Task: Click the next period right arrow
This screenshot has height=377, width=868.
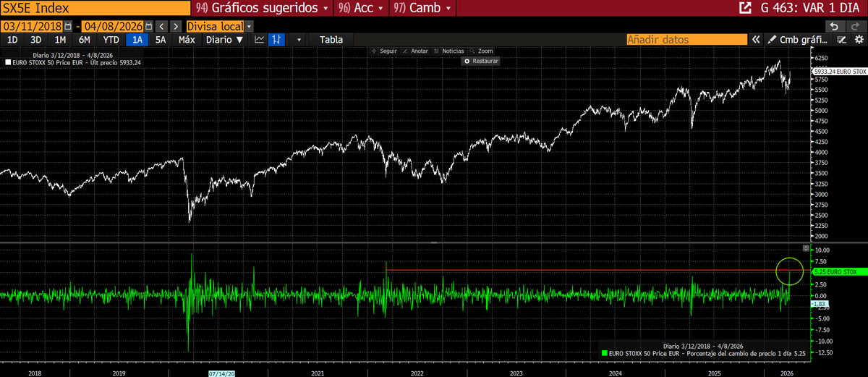Action: pyautogui.click(x=176, y=26)
